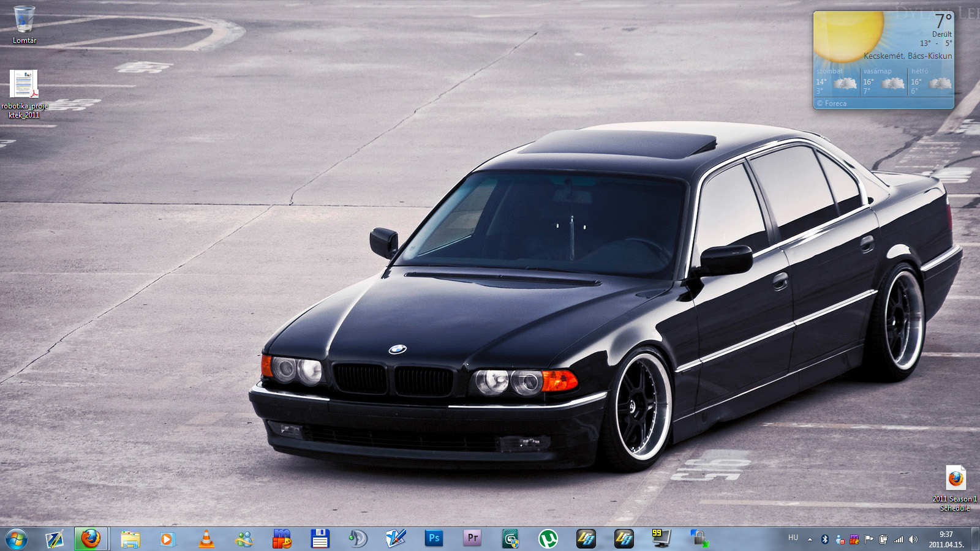Open TeamSpeak headset icon in the taskbar
This screenshot has width=980, height=551.
pyautogui.click(x=358, y=539)
